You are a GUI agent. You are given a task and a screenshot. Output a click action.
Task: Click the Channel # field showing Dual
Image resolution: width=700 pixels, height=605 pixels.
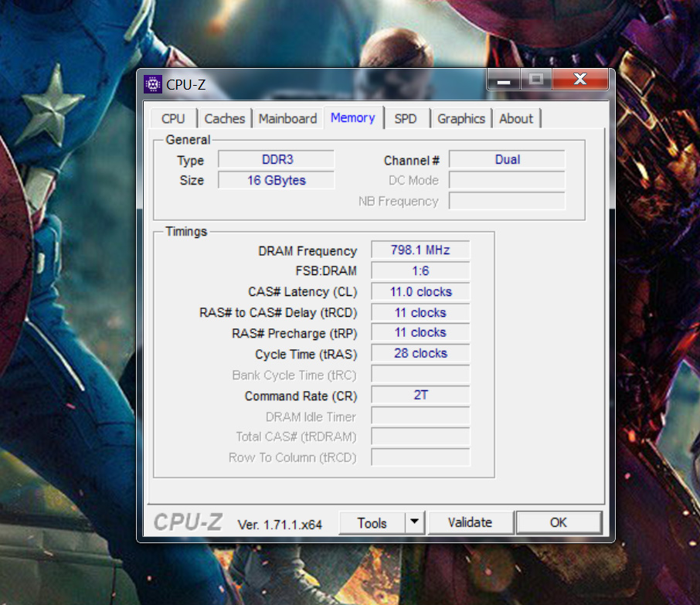(507, 159)
